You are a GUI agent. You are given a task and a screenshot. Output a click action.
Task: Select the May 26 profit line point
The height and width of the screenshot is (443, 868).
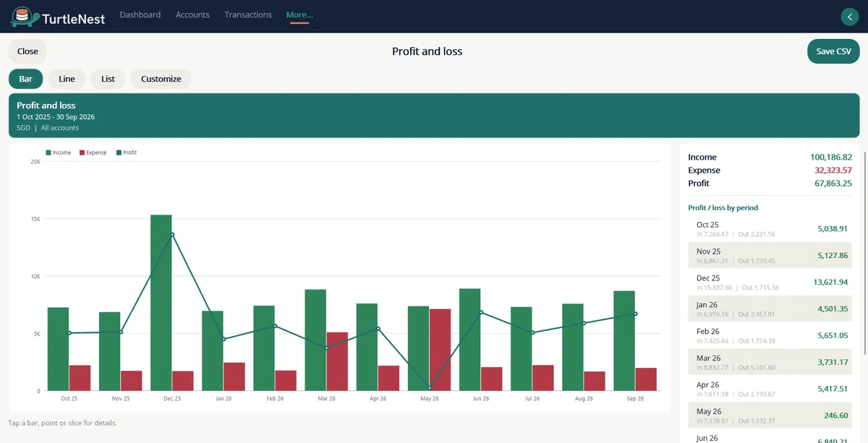pyautogui.click(x=430, y=388)
